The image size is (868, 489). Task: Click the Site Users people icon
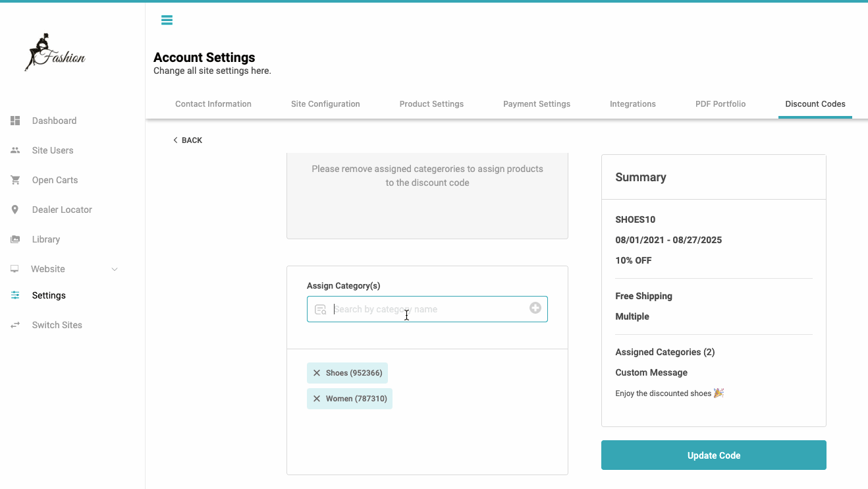(x=15, y=150)
